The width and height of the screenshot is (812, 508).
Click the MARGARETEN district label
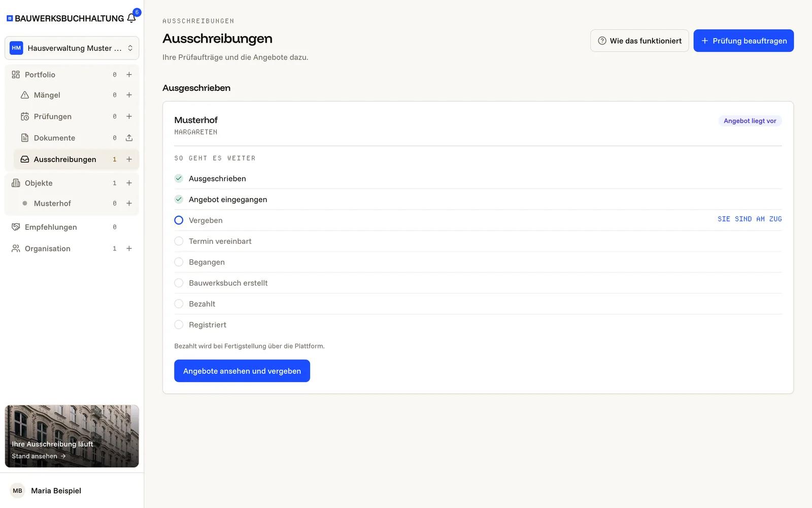(x=196, y=132)
